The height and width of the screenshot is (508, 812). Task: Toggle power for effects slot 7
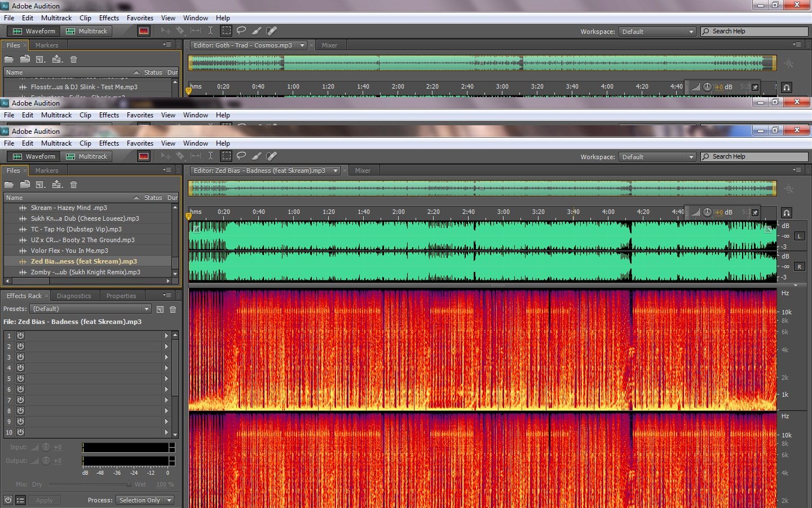[21, 400]
